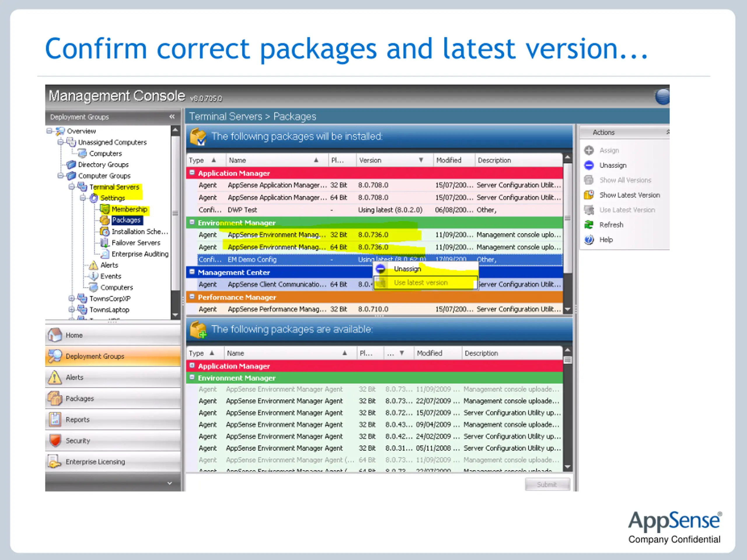Collapse the Overview tree node

click(50, 131)
